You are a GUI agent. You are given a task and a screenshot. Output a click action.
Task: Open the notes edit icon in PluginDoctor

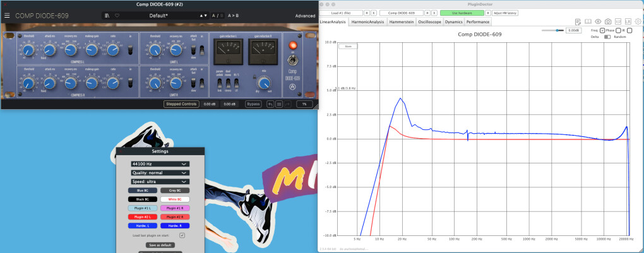click(x=578, y=21)
